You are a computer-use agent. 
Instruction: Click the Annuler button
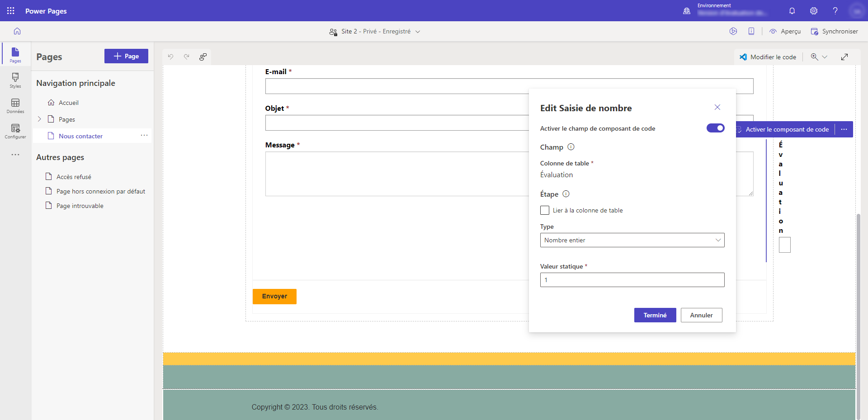coord(701,315)
